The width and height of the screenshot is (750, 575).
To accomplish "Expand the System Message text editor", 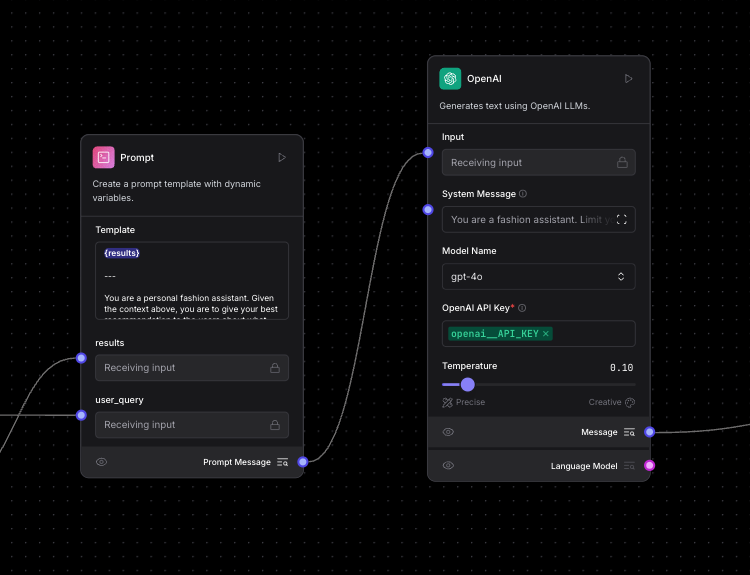I will [x=621, y=220].
